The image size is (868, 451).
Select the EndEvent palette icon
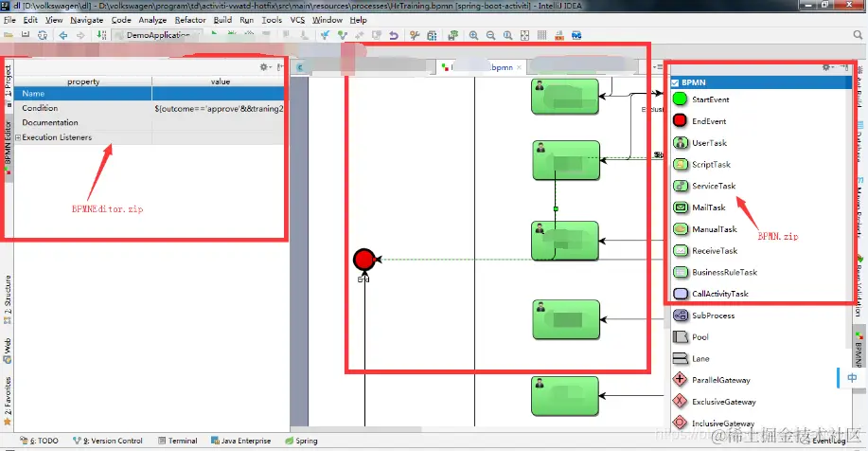(680, 120)
